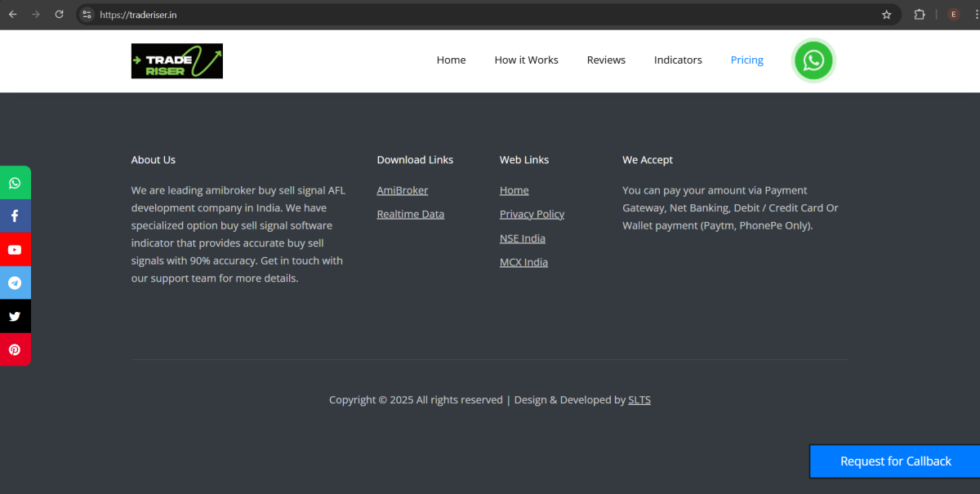Open the Facebook sidebar icon
Viewport: 980px width, 494px height.
tap(16, 216)
